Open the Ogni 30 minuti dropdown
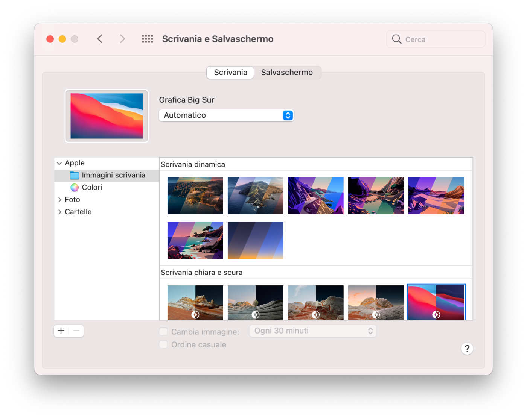The width and height of the screenshot is (527, 420). pyautogui.click(x=313, y=331)
